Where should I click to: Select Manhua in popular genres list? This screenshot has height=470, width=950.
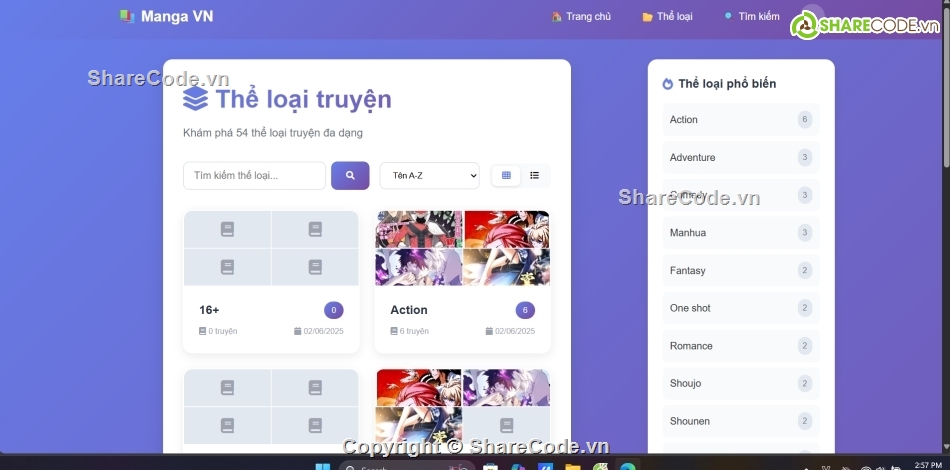click(741, 233)
